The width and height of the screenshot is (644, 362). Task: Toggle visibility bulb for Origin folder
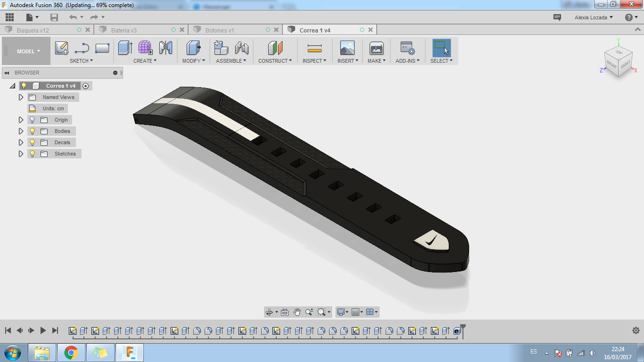point(33,120)
